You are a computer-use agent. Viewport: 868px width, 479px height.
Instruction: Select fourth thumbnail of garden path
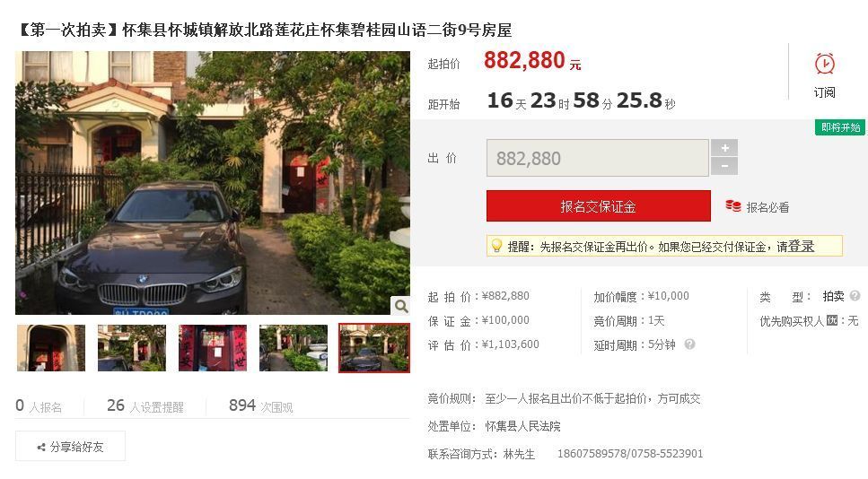(294, 348)
